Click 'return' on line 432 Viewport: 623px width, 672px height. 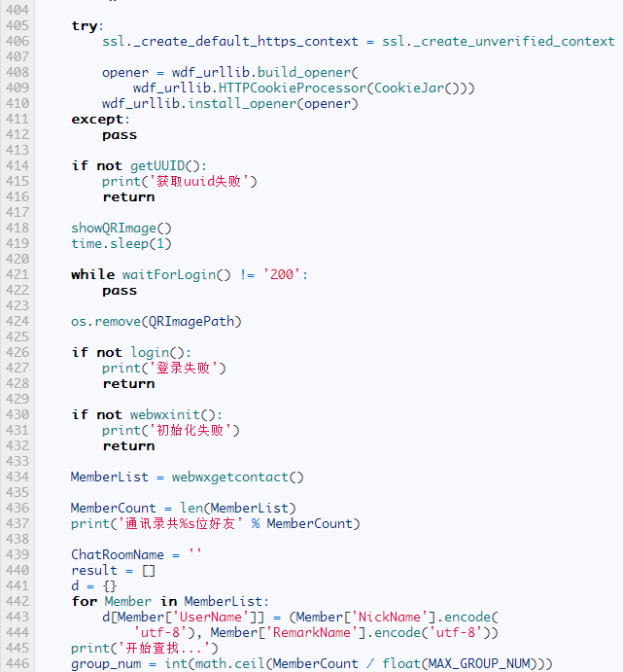coord(128,445)
